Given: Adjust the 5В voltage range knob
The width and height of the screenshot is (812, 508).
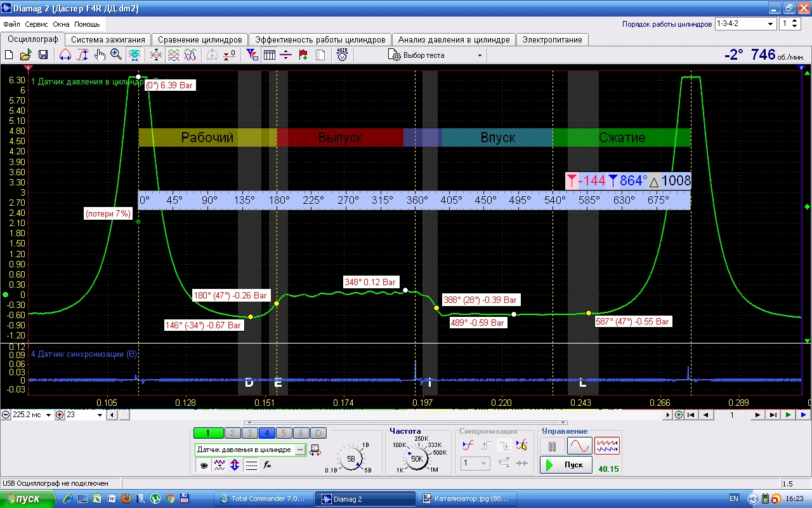Looking at the screenshot, I should tap(351, 458).
